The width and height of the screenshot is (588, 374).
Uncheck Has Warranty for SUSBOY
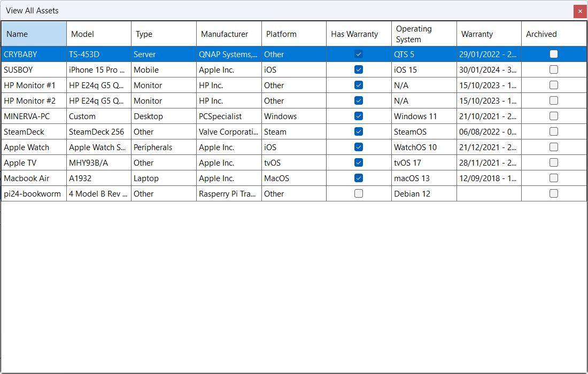[x=359, y=69]
